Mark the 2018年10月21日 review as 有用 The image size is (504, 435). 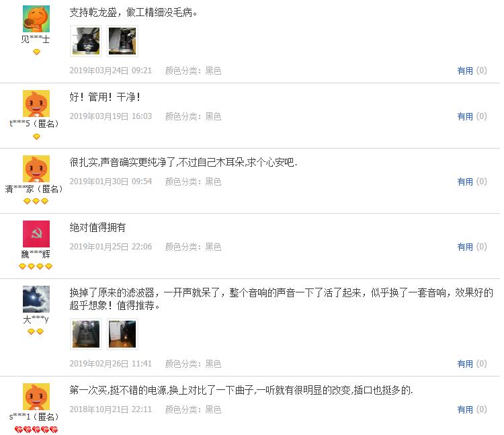[x=472, y=409]
